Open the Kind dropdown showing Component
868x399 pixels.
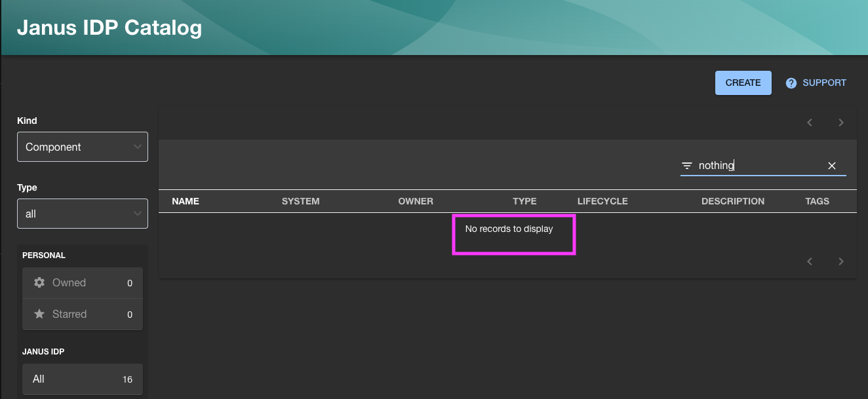tap(83, 147)
